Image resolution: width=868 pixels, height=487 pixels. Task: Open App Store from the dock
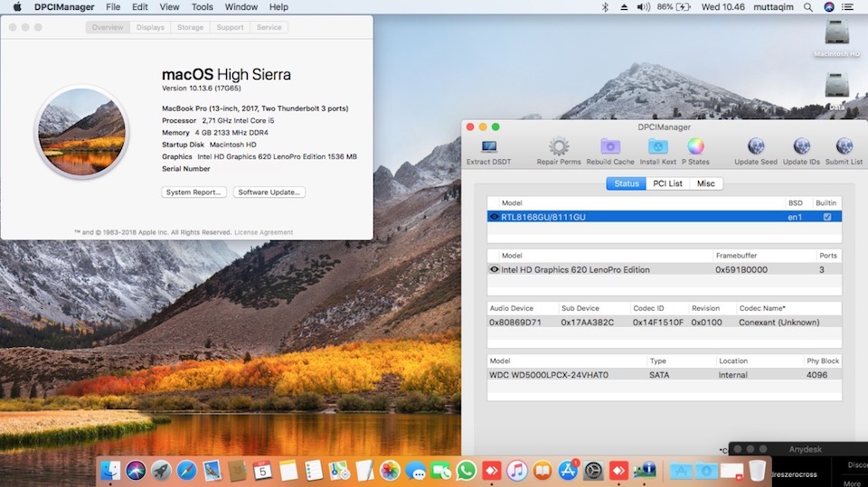tap(568, 471)
